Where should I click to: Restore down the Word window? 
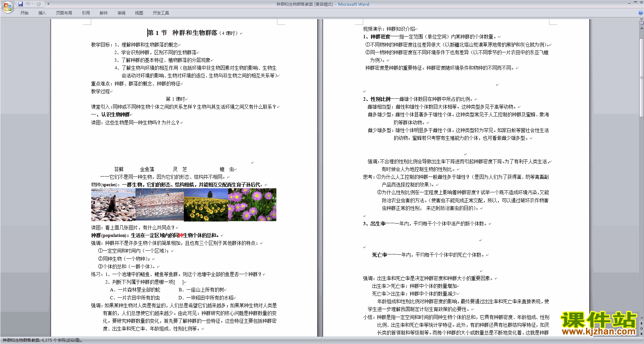pyautogui.click(x=635, y=3)
